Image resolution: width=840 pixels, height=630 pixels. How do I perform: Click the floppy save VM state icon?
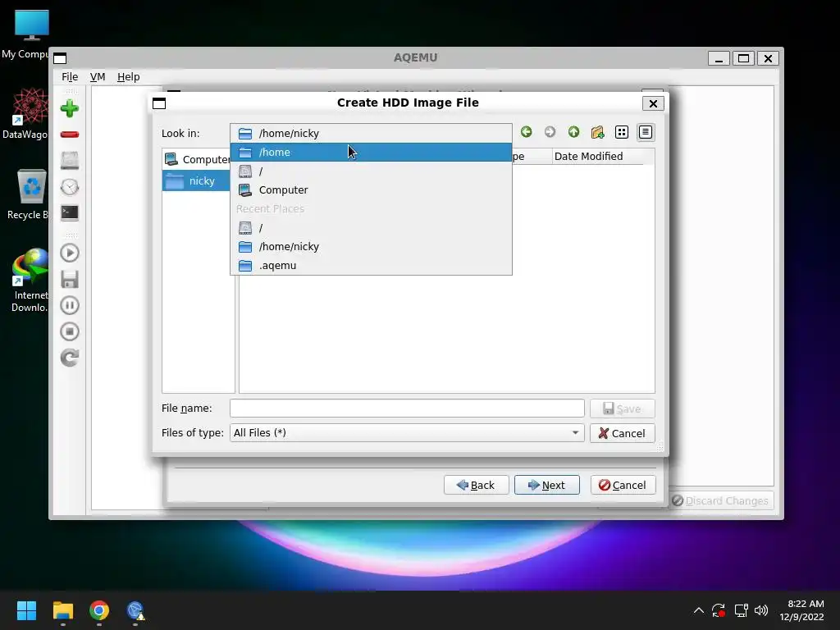(x=70, y=279)
